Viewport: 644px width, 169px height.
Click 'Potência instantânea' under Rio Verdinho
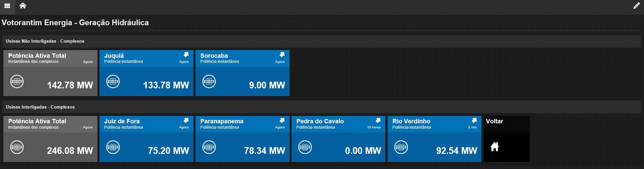(412, 127)
